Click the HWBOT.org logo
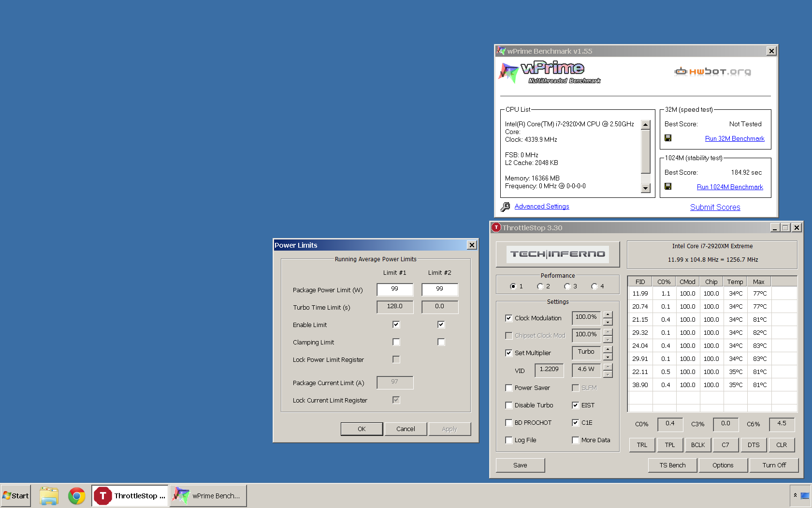This screenshot has height=508, width=812. (713, 72)
